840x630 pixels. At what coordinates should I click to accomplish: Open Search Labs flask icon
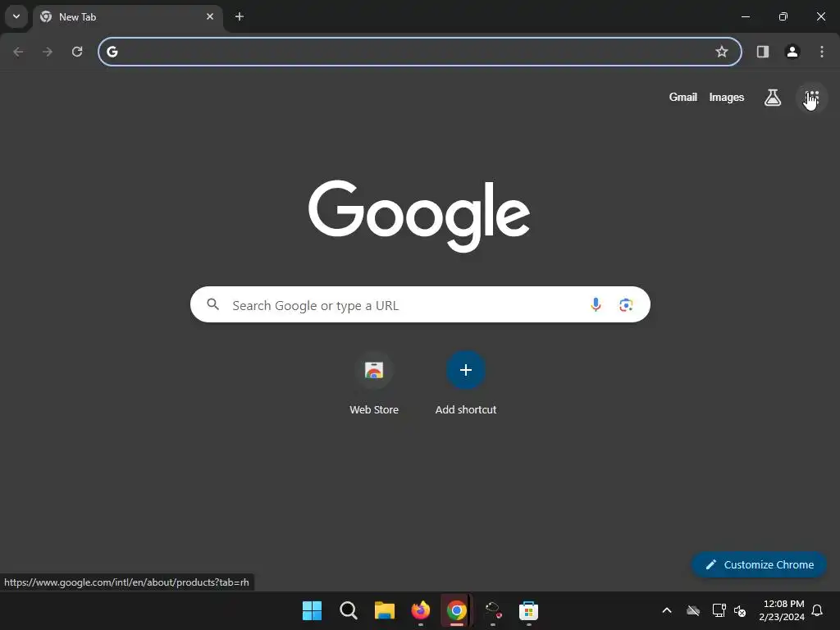773,98
